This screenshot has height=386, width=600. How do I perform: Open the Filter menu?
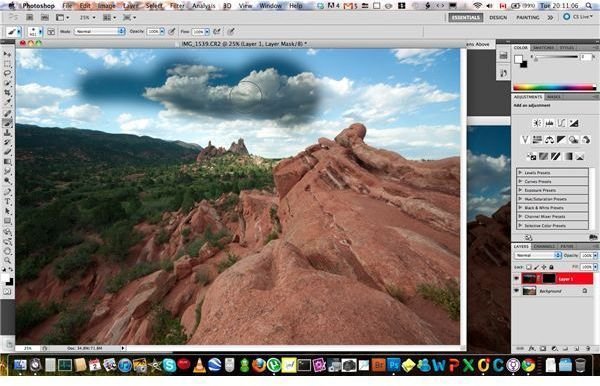177,6
